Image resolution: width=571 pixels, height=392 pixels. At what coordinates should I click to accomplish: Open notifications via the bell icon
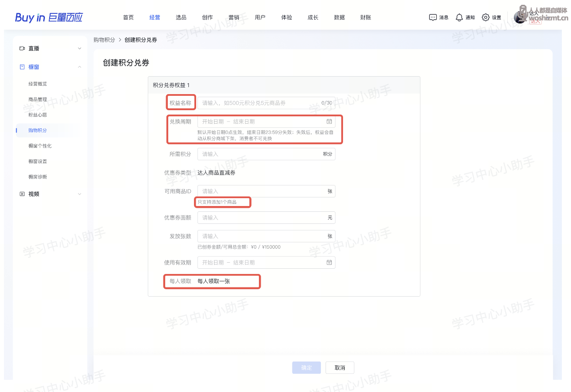(459, 17)
